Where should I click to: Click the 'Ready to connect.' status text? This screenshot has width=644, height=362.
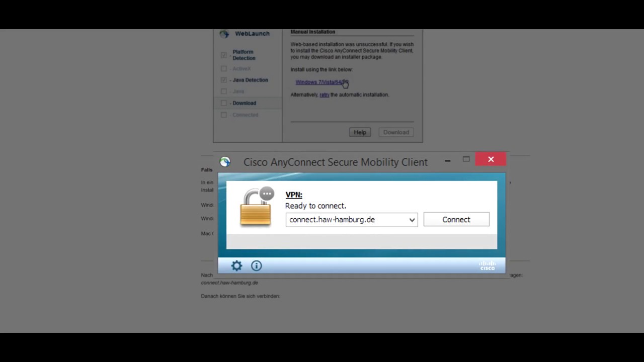point(315,206)
